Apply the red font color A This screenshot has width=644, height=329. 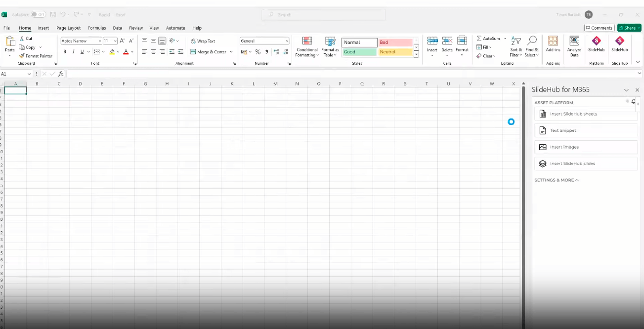pos(126,52)
